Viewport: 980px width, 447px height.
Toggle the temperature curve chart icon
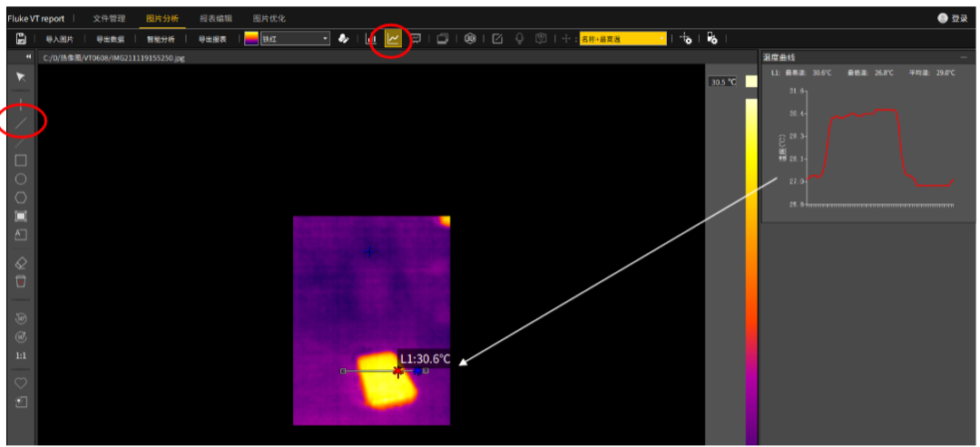(393, 39)
